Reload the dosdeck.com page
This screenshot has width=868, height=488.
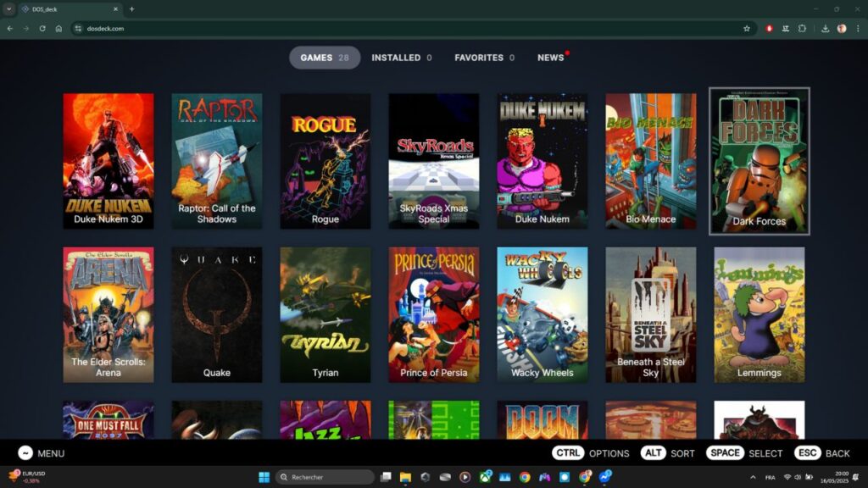pos(42,28)
